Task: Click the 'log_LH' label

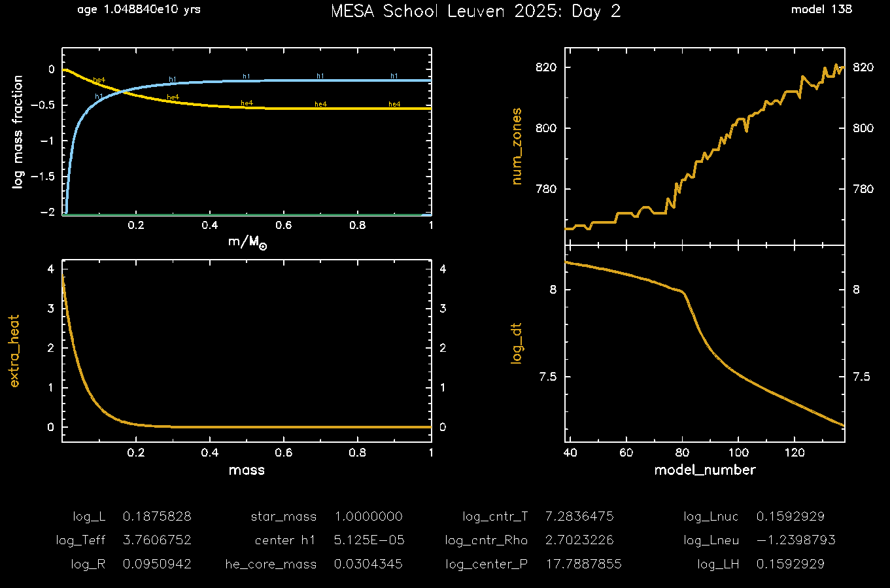Action: 718,564
